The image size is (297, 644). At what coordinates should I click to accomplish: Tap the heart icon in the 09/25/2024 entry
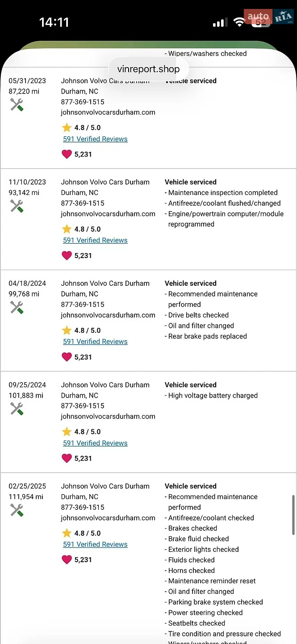point(67,458)
